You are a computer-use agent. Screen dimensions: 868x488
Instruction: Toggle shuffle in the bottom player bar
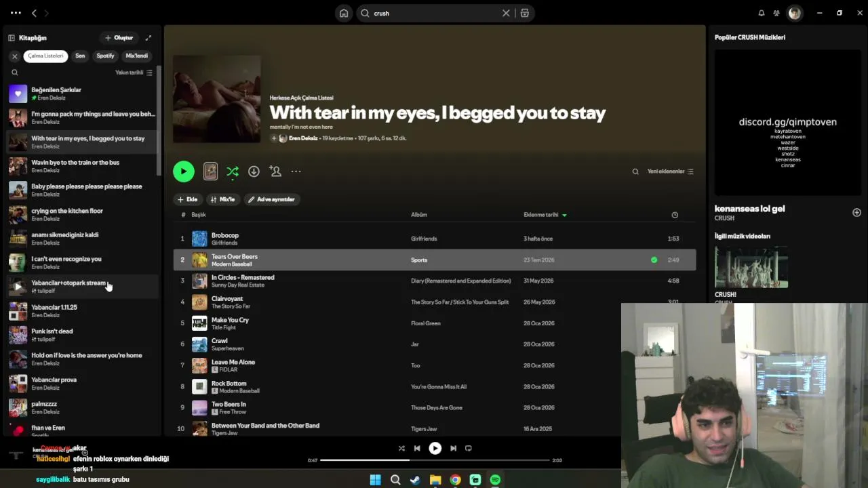(x=401, y=448)
